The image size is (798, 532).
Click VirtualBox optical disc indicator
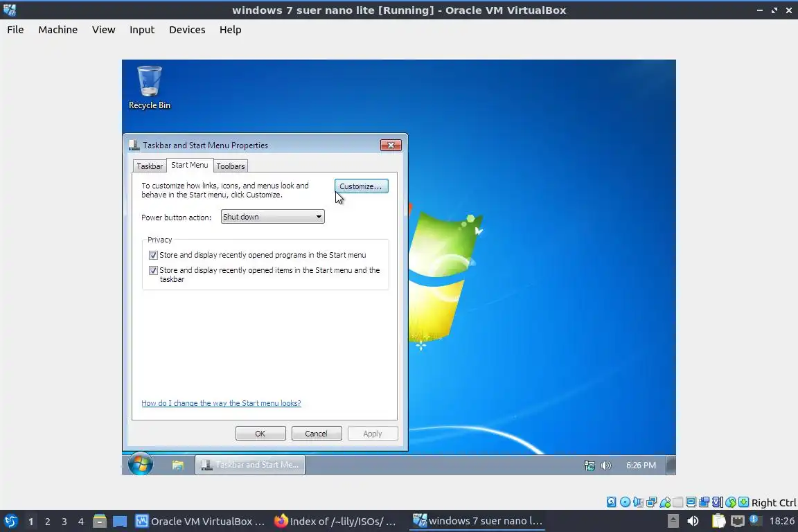click(x=625, y=502)
